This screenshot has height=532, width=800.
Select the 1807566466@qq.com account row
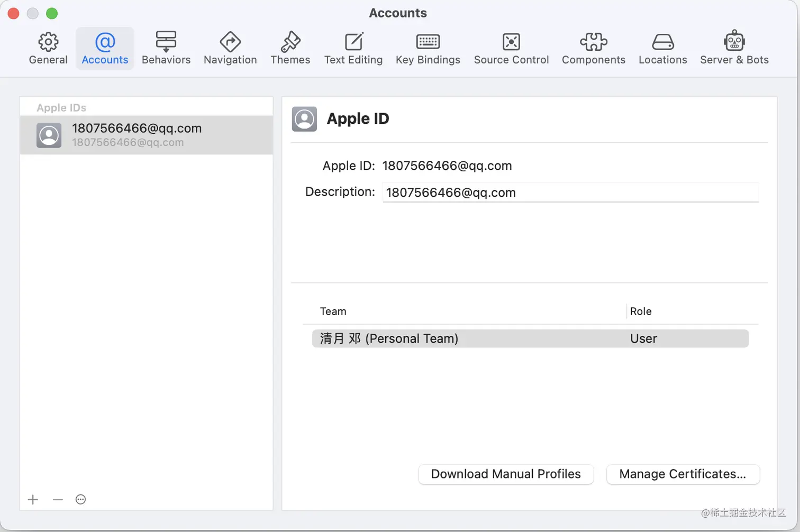147,135
